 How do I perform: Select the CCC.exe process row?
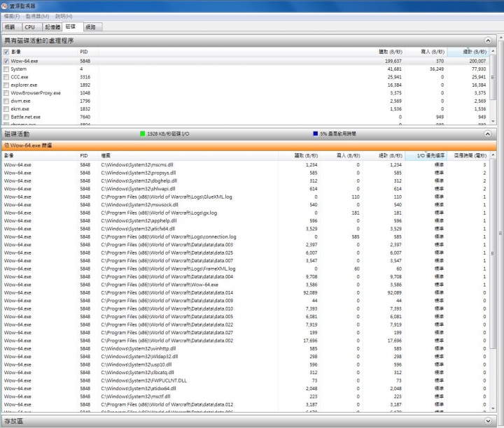pos(246,77)
